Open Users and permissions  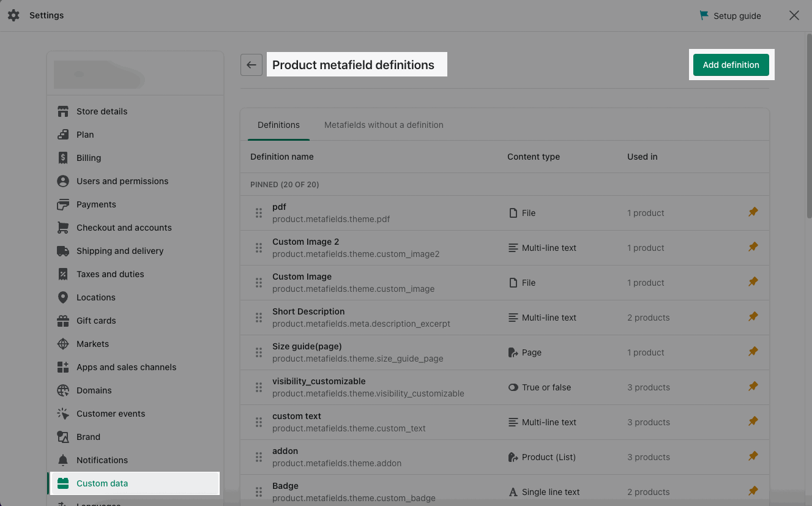click(x=135, y=181)
